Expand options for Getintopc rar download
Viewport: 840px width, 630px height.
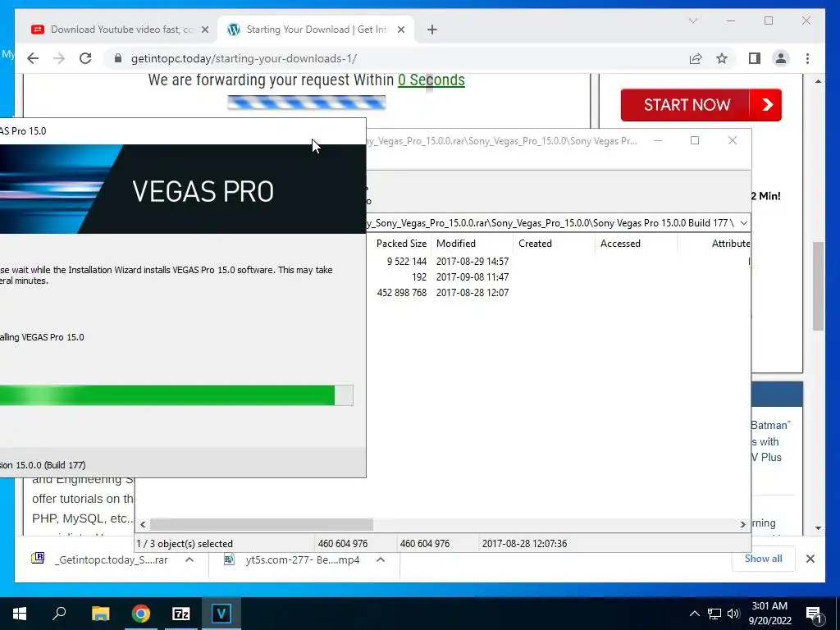coord(189,559)
